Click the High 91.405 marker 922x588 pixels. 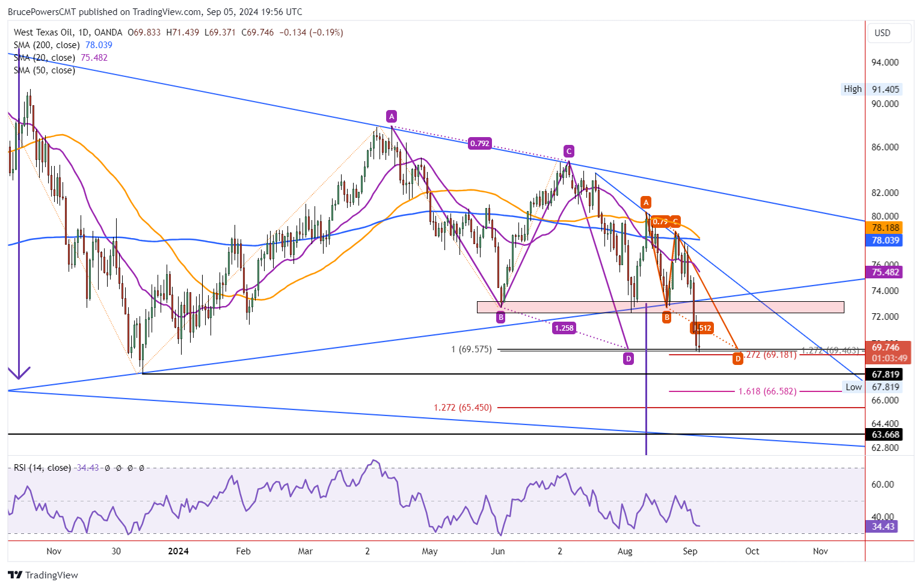871,89
